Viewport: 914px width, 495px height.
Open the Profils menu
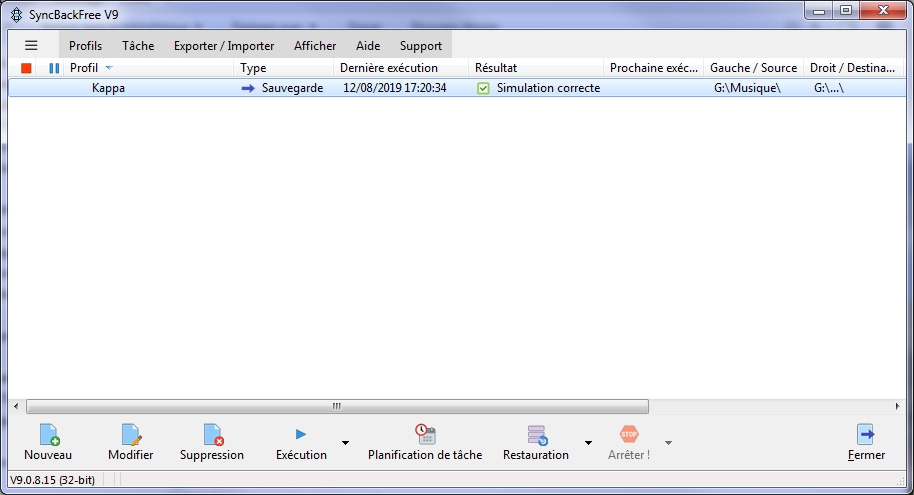tap(85, 45)
